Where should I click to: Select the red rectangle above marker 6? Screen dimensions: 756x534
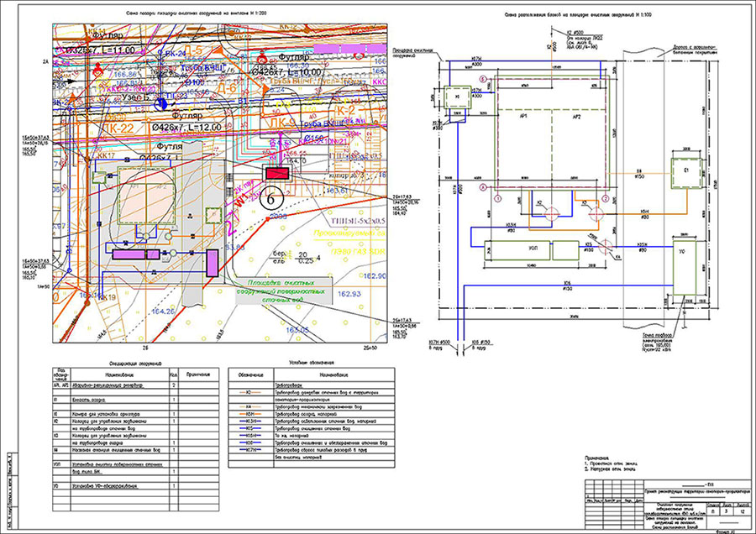pos(276,172)
